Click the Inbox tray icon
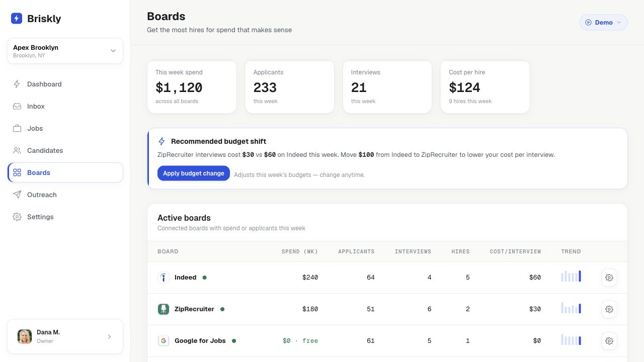Image resolution: width=644 pixels, height=362 pixels. click(17, 106)
